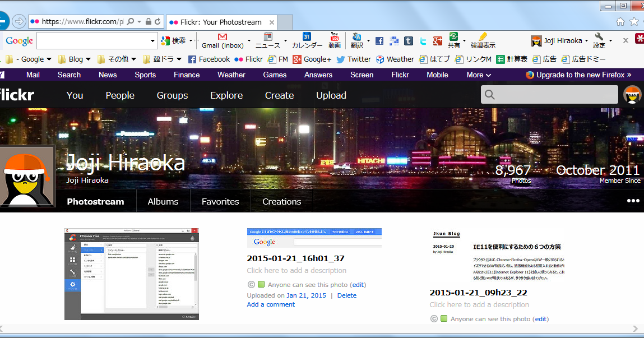The image size is (644, 338).
Task: Select the Flickr: Your Photostream browser tab
Action: [222, 22]
